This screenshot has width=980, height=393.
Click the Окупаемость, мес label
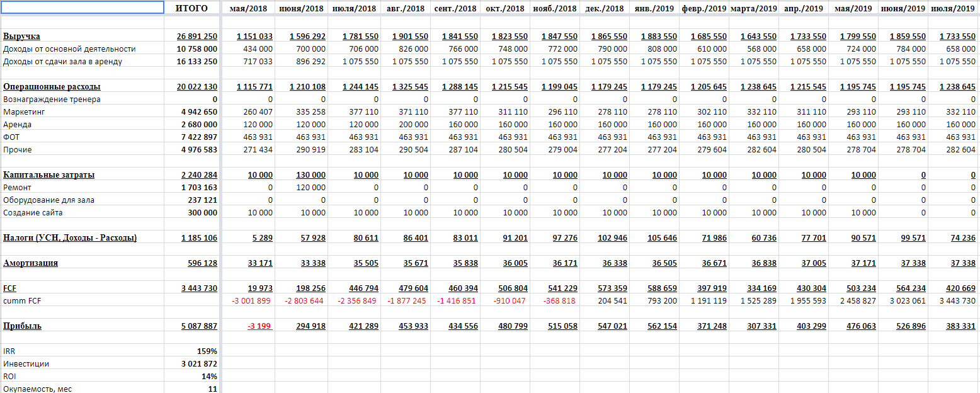pyautogui.click(x=37, y=389)
